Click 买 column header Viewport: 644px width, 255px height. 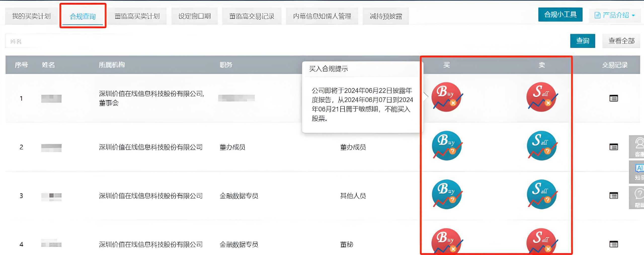coord(447,65)
